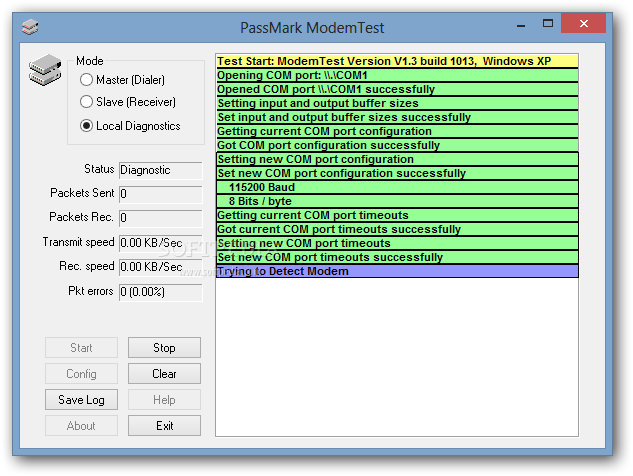Select the 'Test Start: ModemTest Version' log line

pos(397,61)
